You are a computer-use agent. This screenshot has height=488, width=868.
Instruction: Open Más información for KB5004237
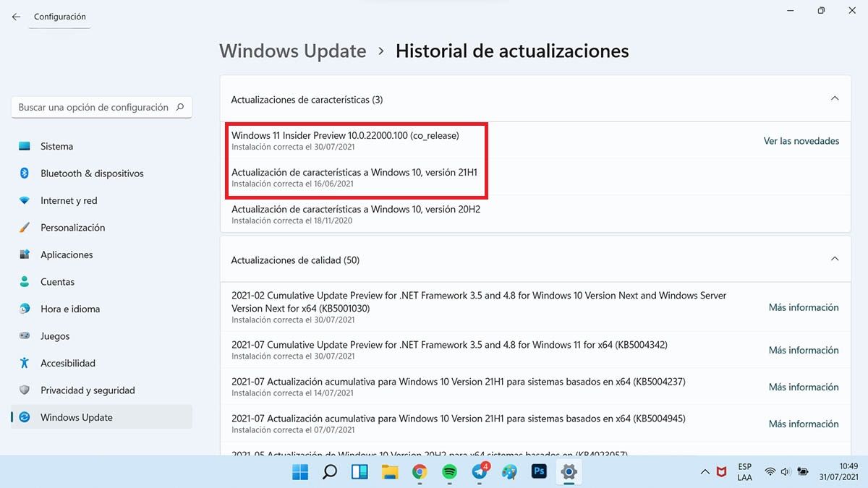pos(804,387)
